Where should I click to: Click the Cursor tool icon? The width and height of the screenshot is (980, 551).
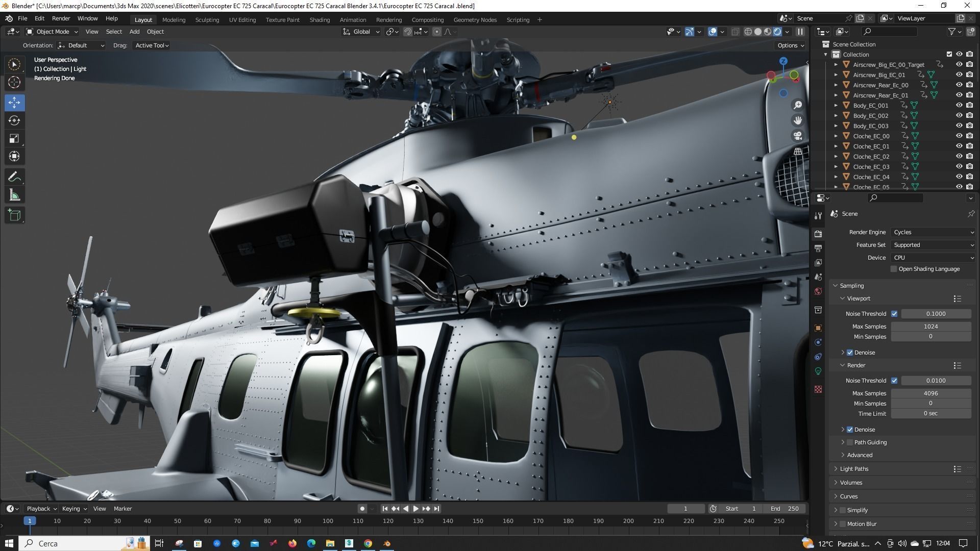[x=14, y=82]
